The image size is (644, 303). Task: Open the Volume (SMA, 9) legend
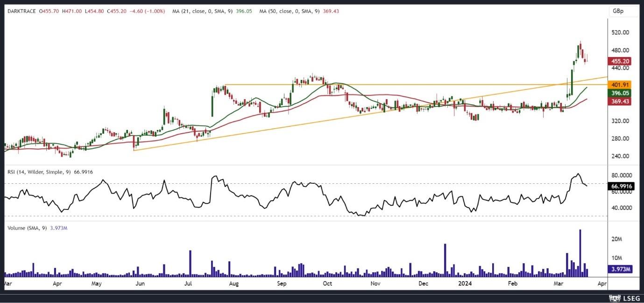(27, 228)
